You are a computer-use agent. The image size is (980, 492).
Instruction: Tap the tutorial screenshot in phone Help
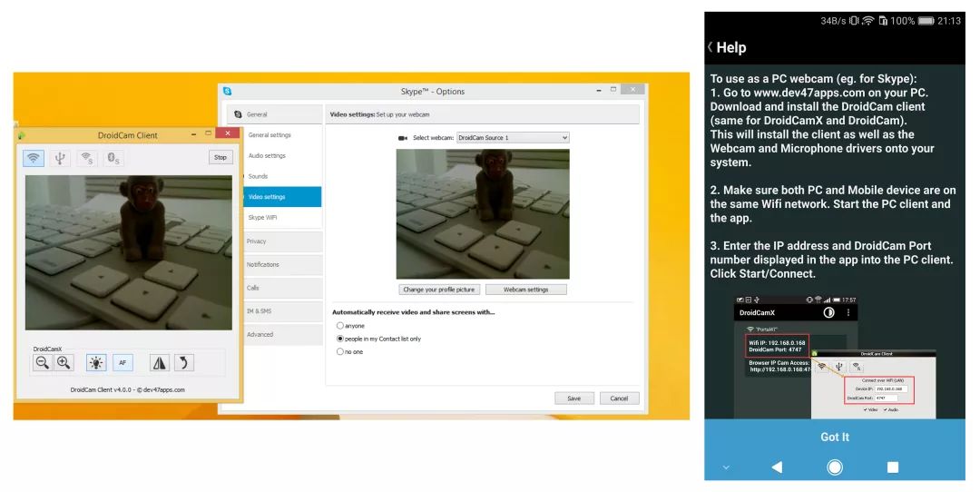point(835,357)
